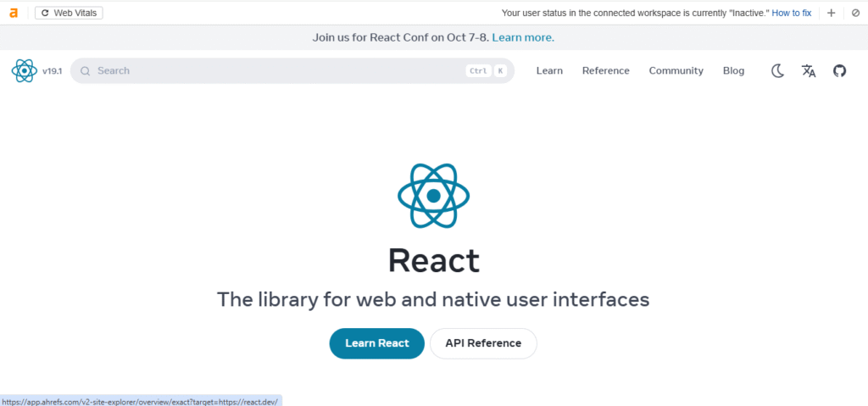The image size is (868, 406).
Task: Open the translations language icon
Action: (809, 71)
